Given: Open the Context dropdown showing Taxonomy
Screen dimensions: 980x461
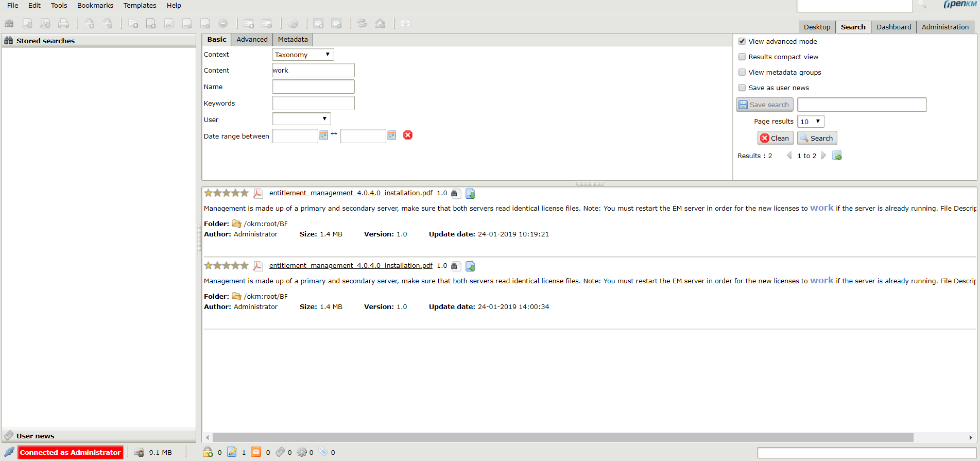Looking at the screenshot, I should coord(303,55).
